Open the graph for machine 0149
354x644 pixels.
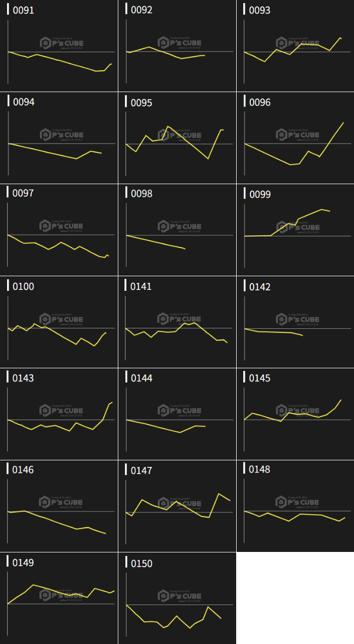point(59,598)
